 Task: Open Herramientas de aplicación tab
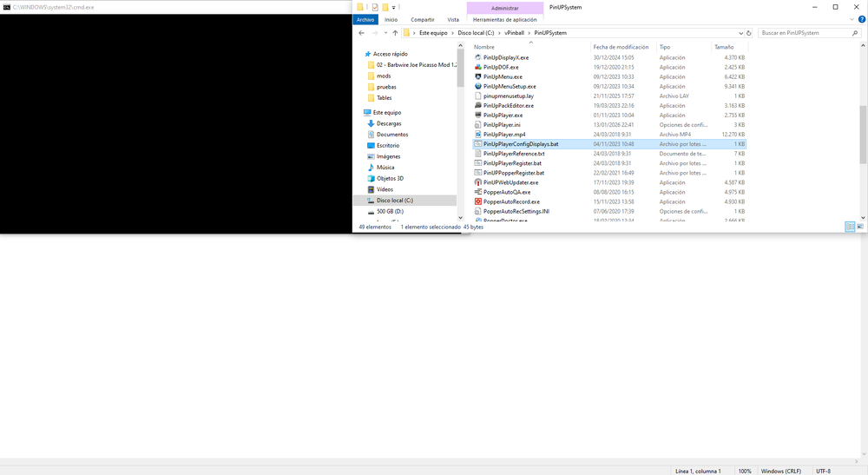coord(505,19)
